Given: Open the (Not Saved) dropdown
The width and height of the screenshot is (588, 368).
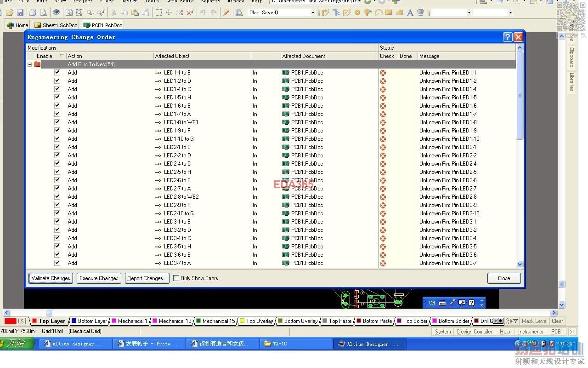Looking at the screenshot, I should [x=313, y=12].
